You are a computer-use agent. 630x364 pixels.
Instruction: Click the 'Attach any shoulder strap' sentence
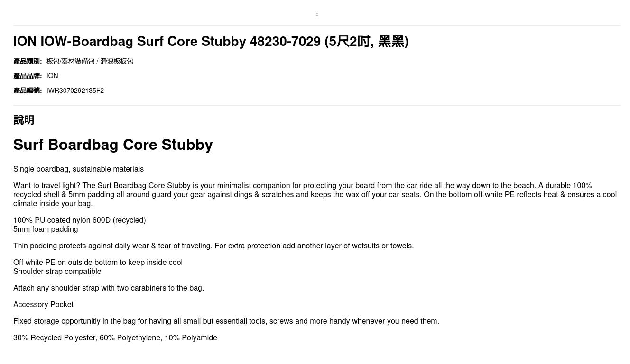pyautogui.click(x=109, y=288)
